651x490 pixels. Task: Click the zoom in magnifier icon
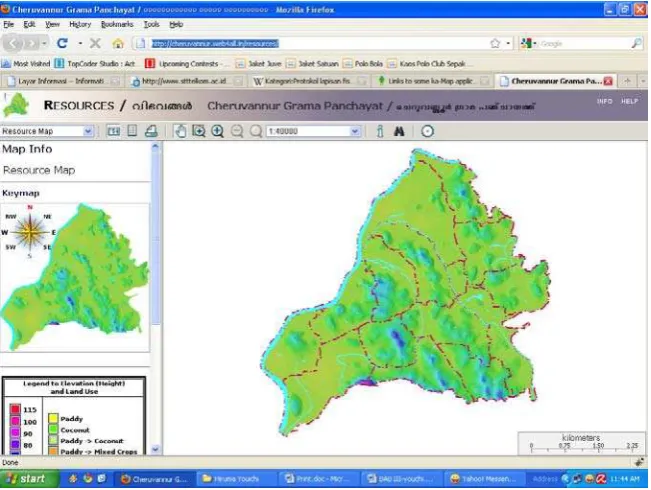pos(218,132)
